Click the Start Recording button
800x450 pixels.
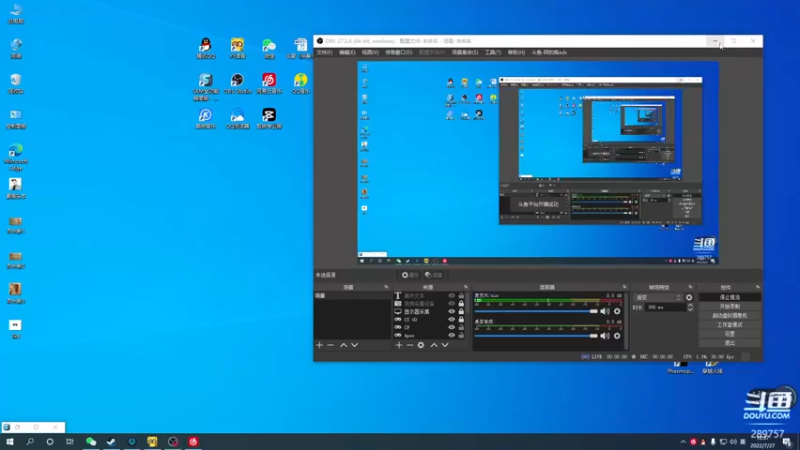(730, 307)
